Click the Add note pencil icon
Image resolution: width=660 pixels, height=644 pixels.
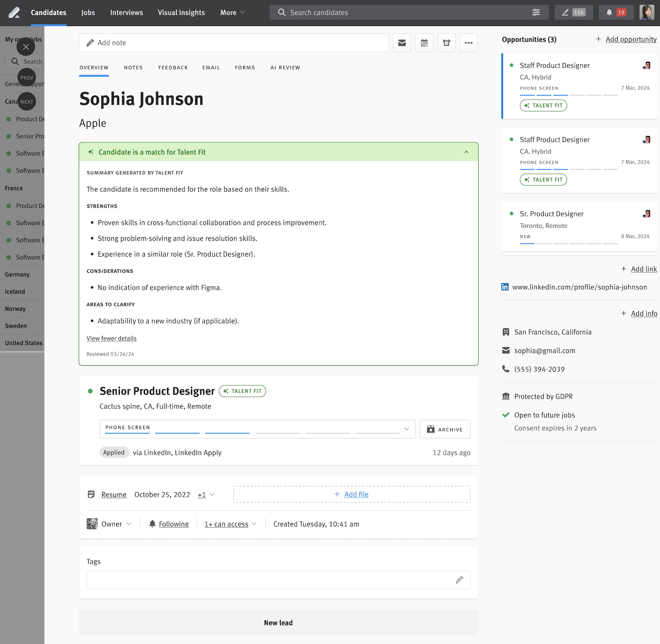coord(90,43)
